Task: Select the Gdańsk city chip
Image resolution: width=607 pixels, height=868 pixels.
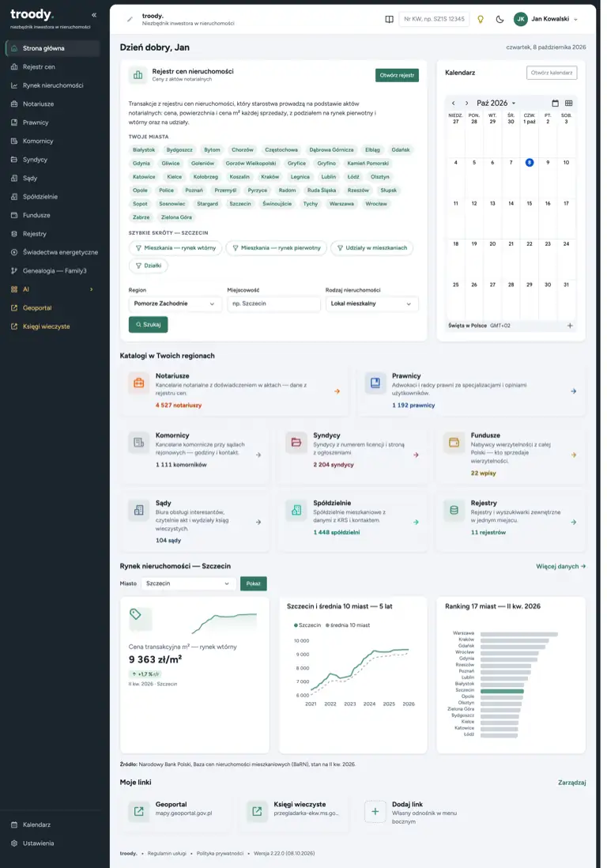Action: click(401, 150)
